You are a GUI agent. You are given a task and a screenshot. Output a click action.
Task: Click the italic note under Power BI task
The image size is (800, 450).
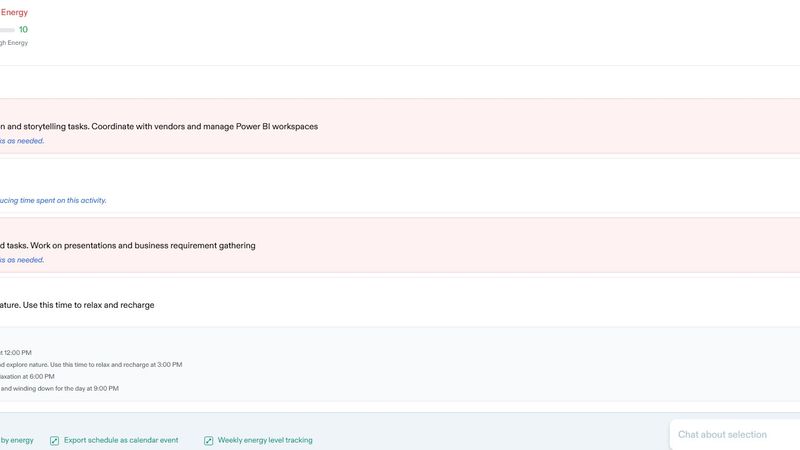pos(22,141)
